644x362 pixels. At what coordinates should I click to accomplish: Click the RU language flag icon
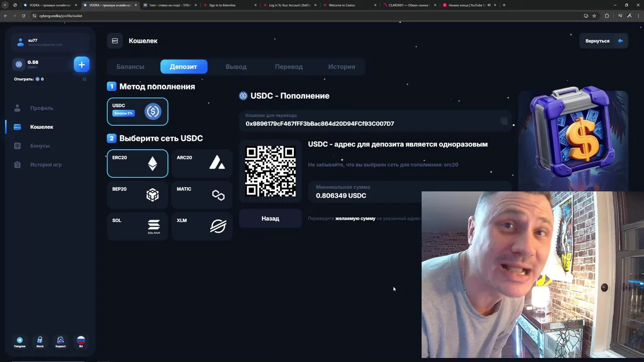tap(80, 340)
